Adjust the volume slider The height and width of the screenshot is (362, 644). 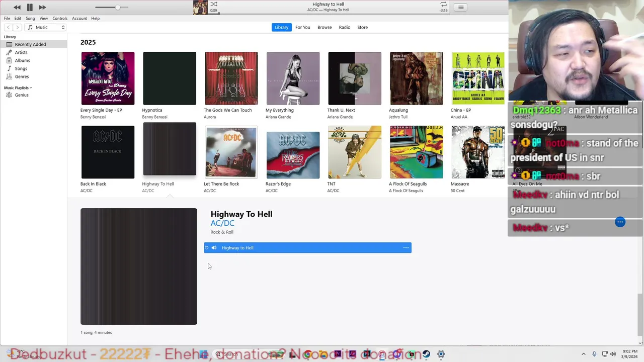(112, 7)
